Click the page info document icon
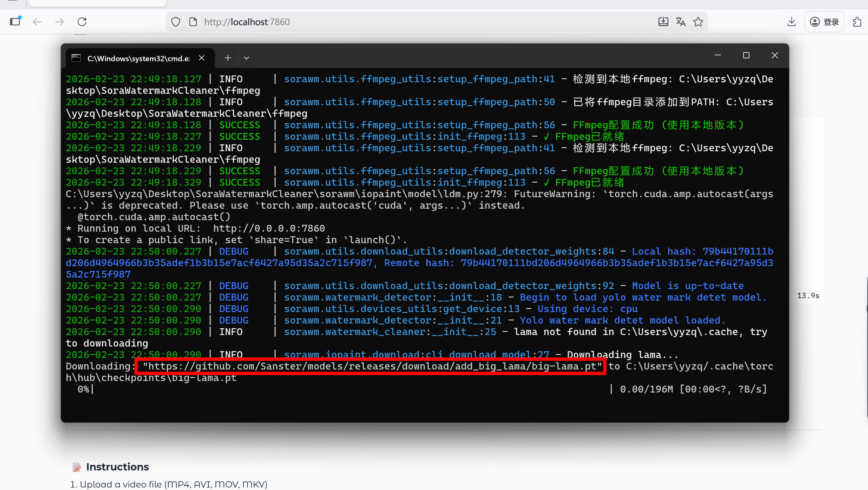The width and height of the screenshot is (868, 490). pyautogui.click(x=193, y=22)
